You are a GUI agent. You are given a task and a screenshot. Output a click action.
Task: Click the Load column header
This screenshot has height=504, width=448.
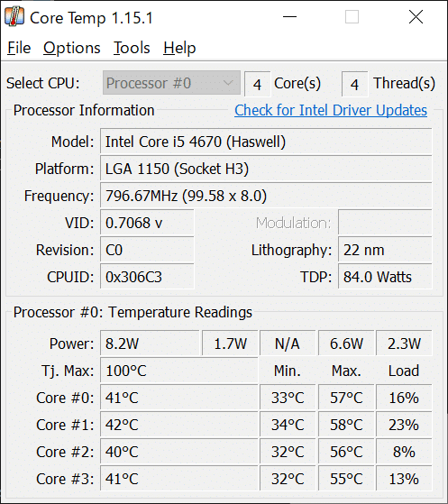click(404, 371)
